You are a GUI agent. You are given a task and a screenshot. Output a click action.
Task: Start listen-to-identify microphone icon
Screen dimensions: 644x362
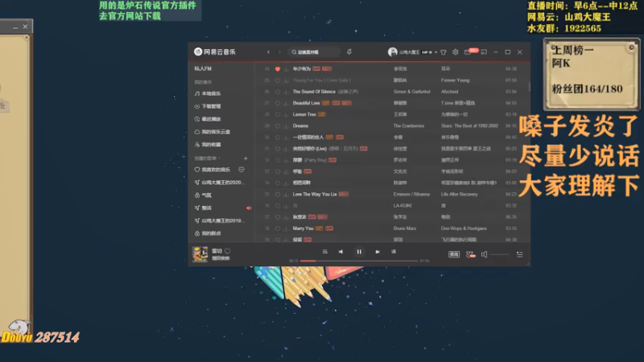click(x=349, y=51)
